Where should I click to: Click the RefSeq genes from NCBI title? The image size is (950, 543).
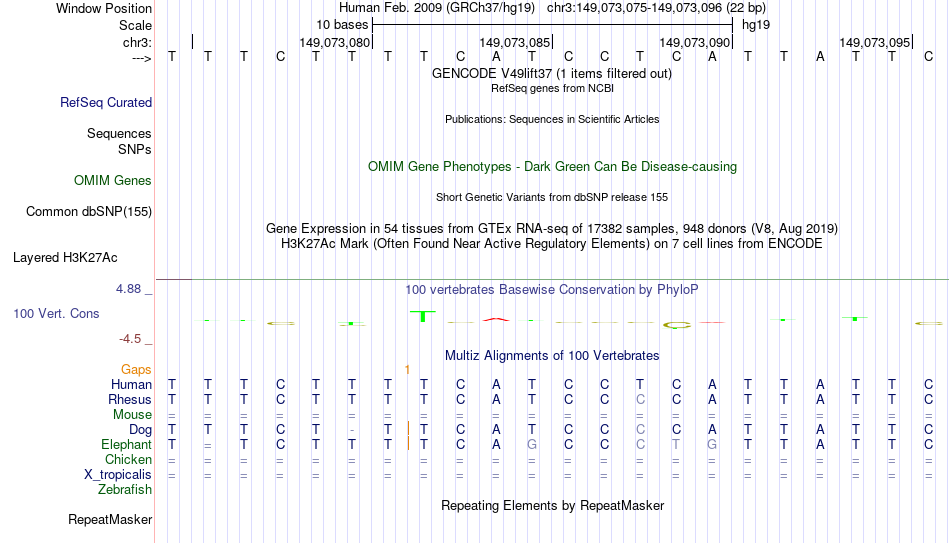552,88
